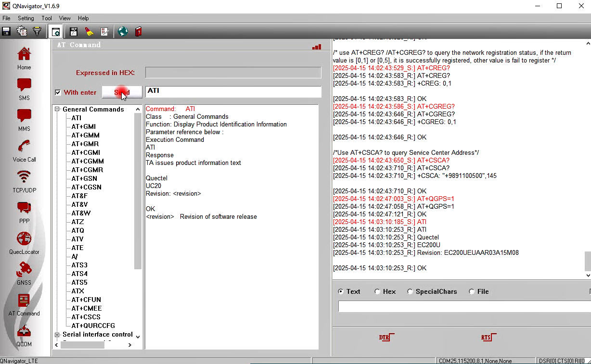Viewport: 591px width, 364px height.
Task: Click the command input field containing ATI
Action: pos(233,91)
